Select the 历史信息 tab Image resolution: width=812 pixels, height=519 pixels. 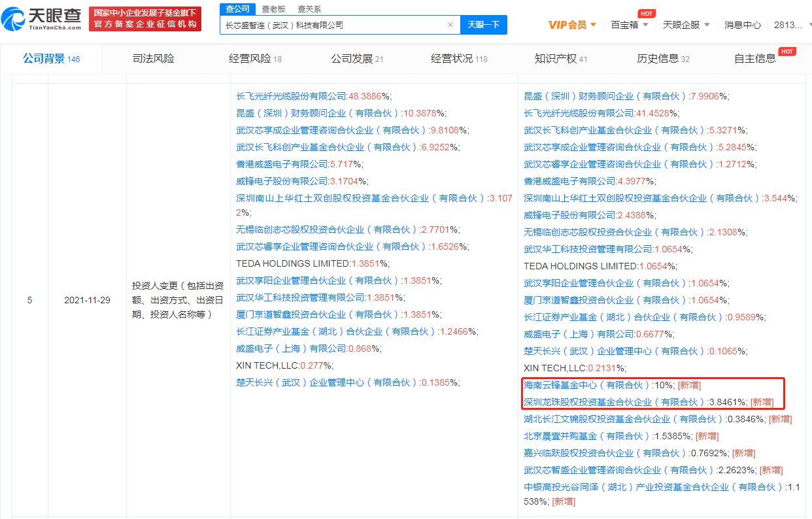[664, 59]
